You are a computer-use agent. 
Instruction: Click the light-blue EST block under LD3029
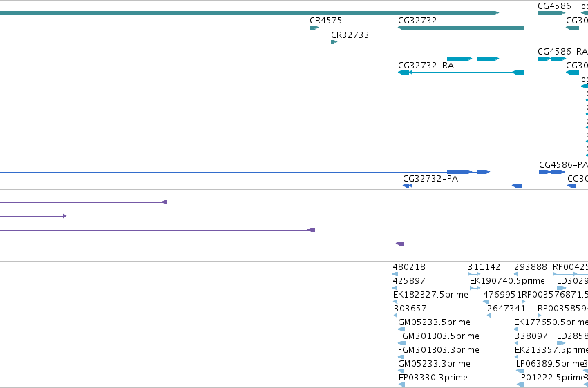click(561, 288)
